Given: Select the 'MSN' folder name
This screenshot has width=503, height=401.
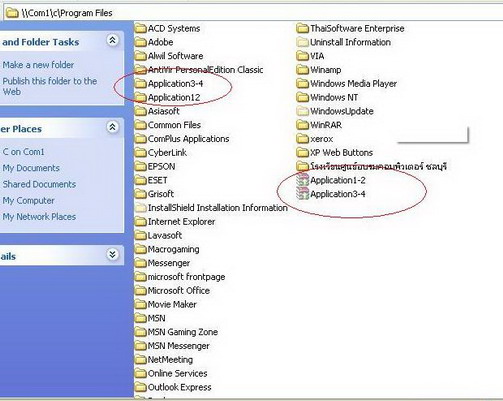Looking at the screenshot, I should (156, 318).
